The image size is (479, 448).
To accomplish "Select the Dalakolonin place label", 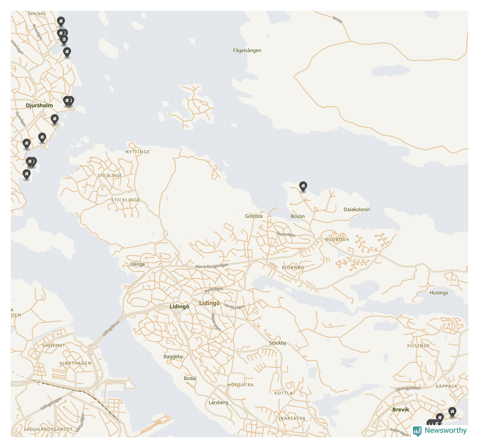I will [356, 210].
